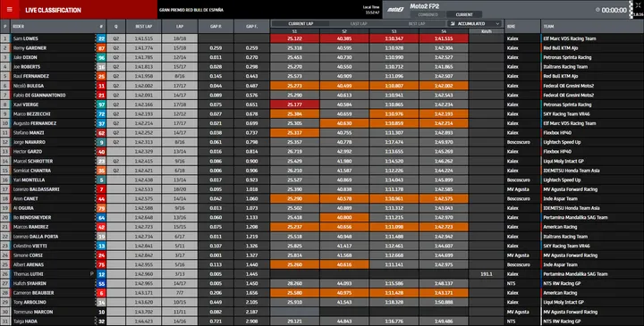Click the Moto2 FP2 session title
This screenshot has width=644, height=326.
click(425, 6)
